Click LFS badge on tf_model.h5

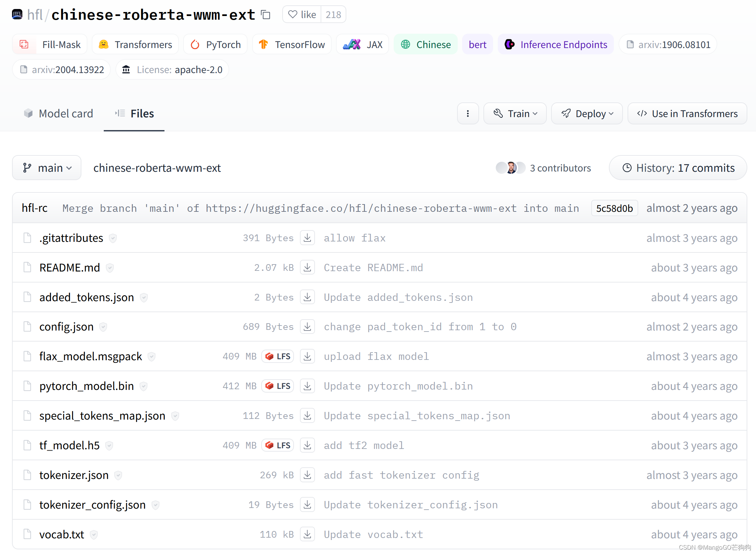278,445
